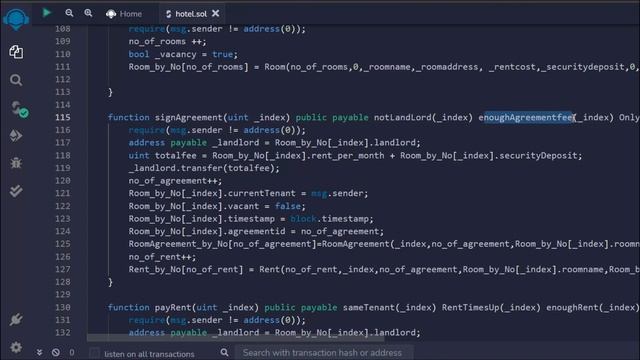Close the hotel.sol tab
This screenshot has width=640, height=360.
click(x=216, y=13)
